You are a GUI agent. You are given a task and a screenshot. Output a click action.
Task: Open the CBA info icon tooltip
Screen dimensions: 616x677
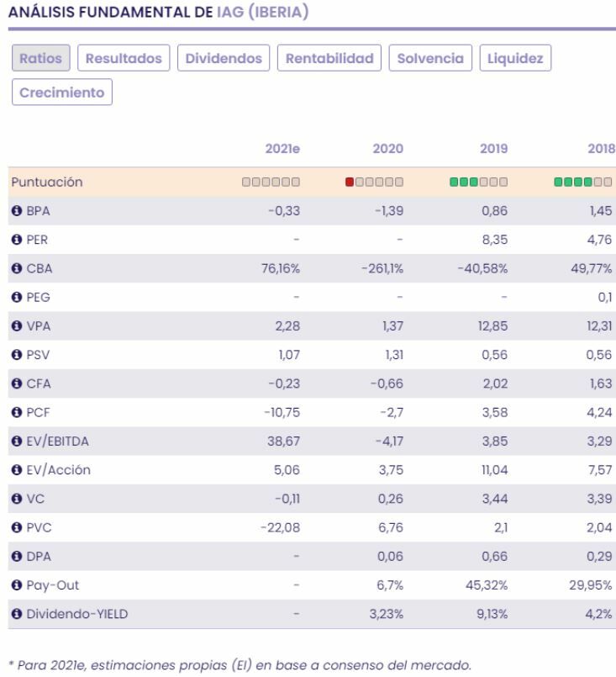(x=16, y=268)
